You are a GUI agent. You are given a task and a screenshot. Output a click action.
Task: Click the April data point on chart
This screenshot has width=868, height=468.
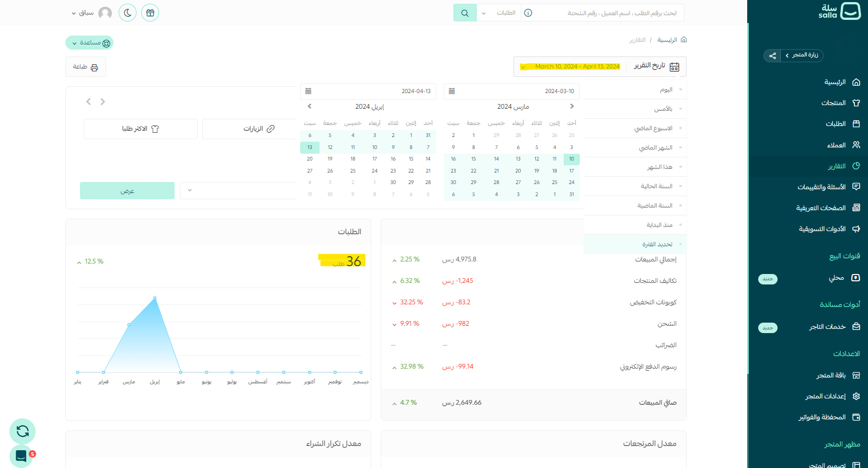click(155, 298)
